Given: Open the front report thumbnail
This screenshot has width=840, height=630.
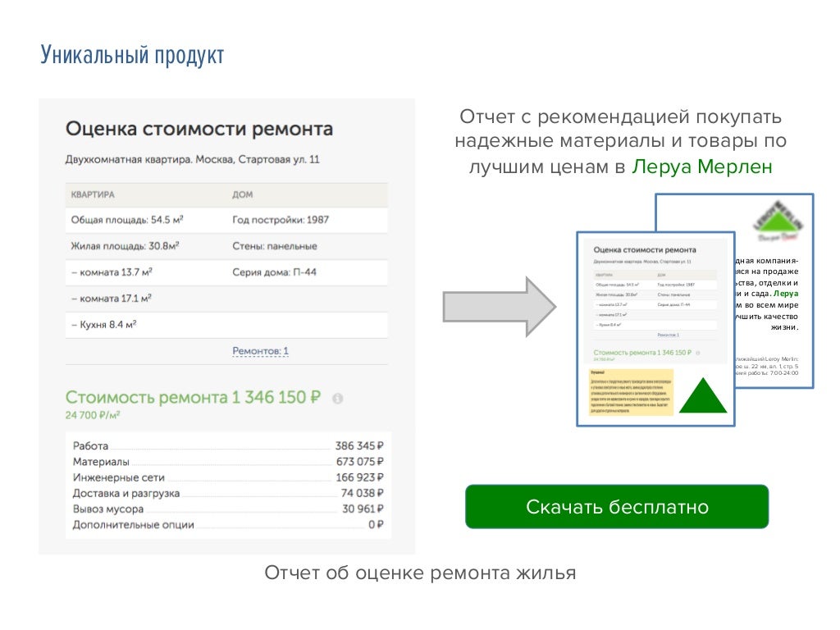Looking at the screenshot, I should (x=655, y=328).
